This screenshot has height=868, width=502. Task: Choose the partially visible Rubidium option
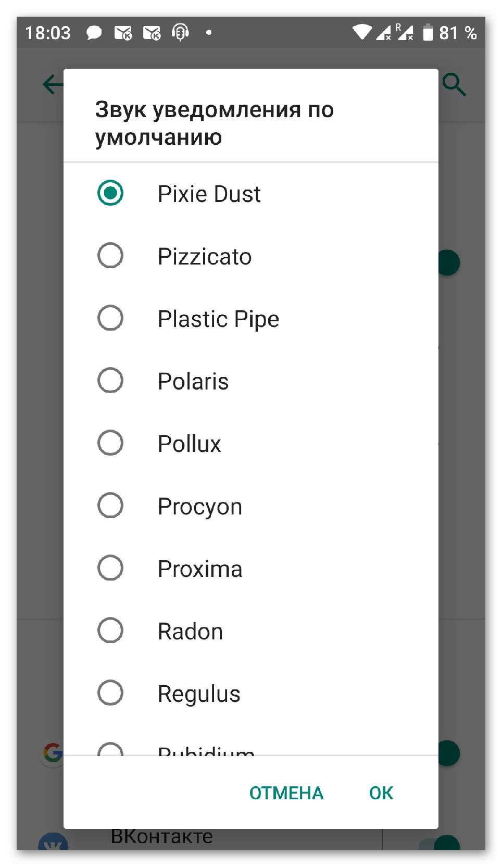[111, 749]
